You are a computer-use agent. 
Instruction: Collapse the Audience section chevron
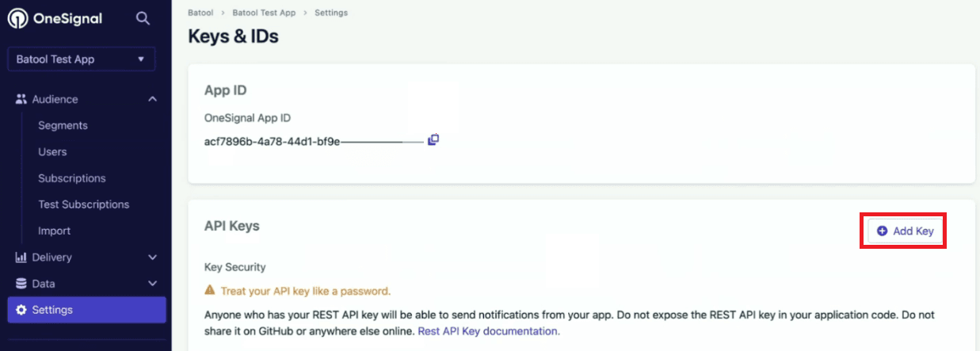point(153,99)
